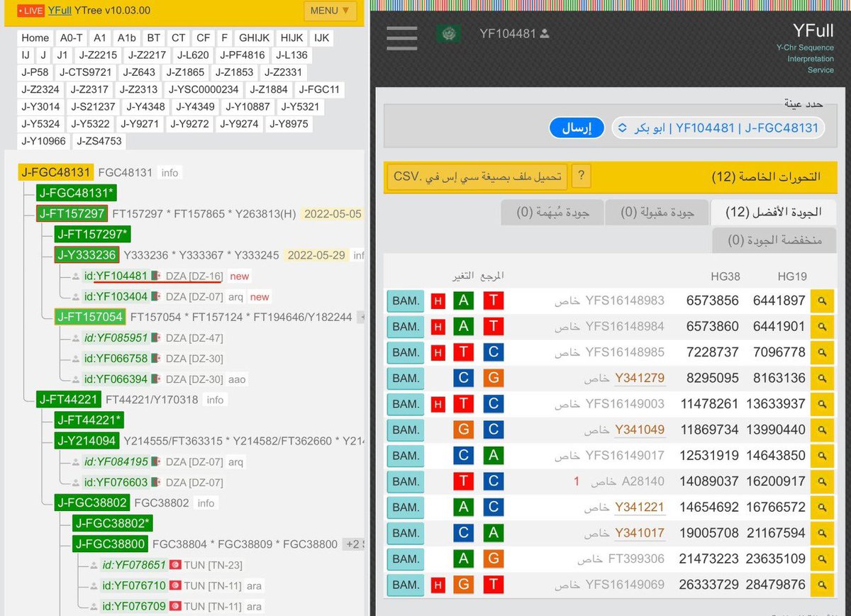Switch to جودة مُبهَمة (0) tab

[552, 212]
